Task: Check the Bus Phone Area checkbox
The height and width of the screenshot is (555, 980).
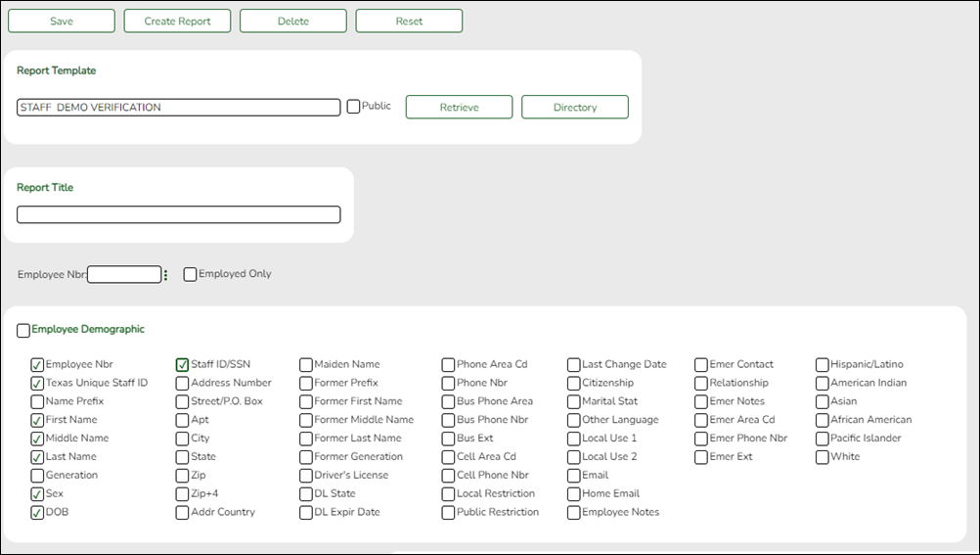Action: (448, 401)
